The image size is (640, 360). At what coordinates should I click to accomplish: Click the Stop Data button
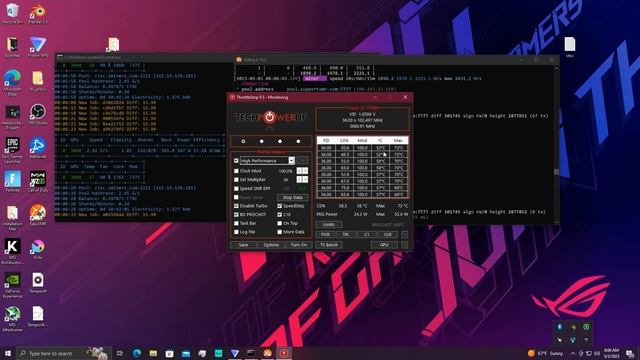coord(293,198)
